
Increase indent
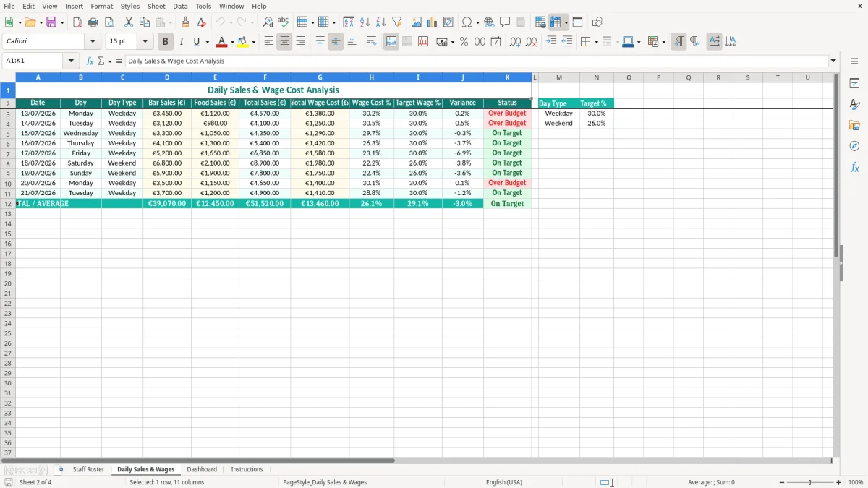coord(551,42)
